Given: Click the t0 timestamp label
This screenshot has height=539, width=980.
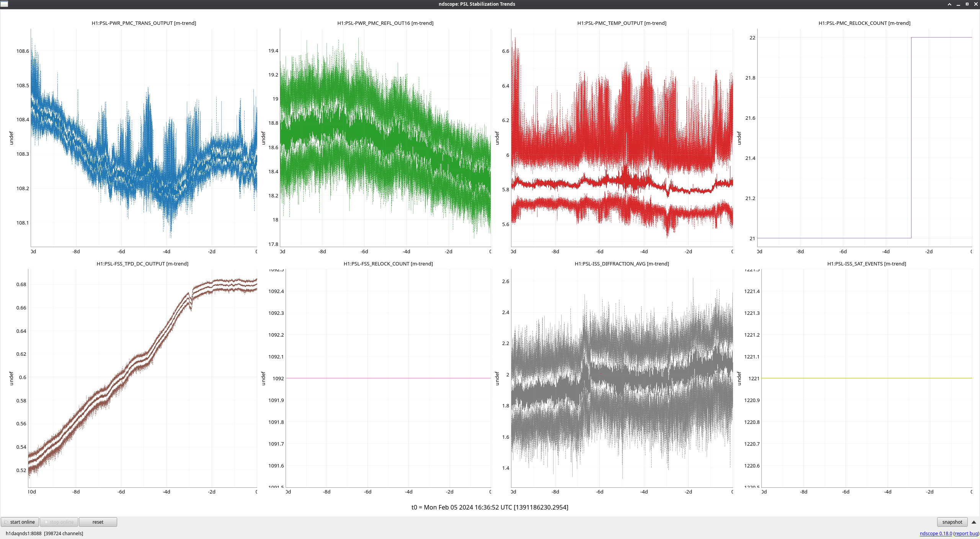Looking at the screenshot, I should coord(490,507).
